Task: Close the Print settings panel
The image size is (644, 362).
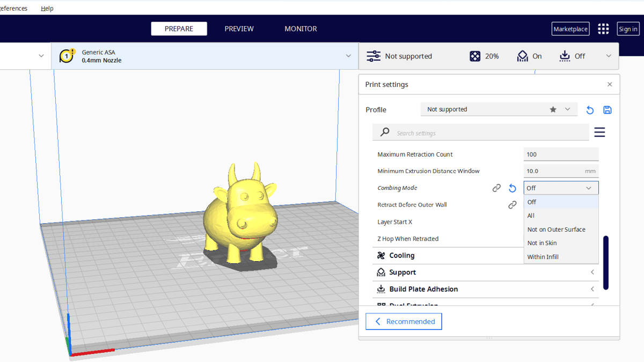Action: click(610, 85)
